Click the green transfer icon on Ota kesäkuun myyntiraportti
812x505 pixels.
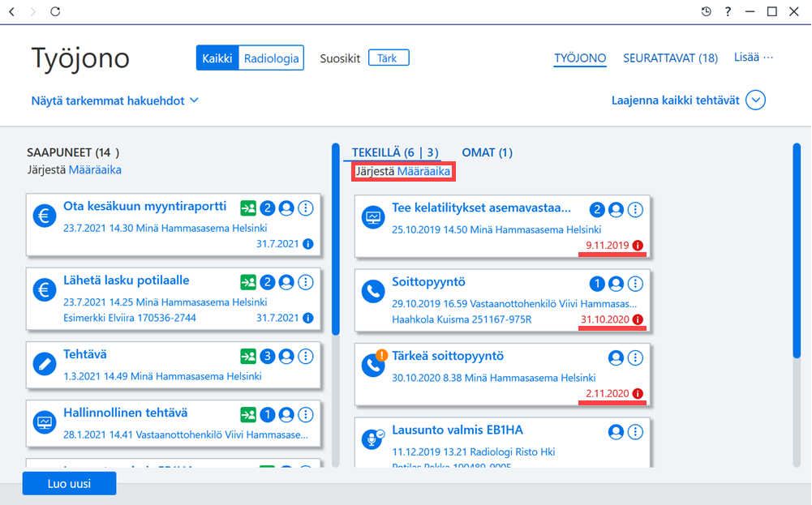click(x=248, y=208)
